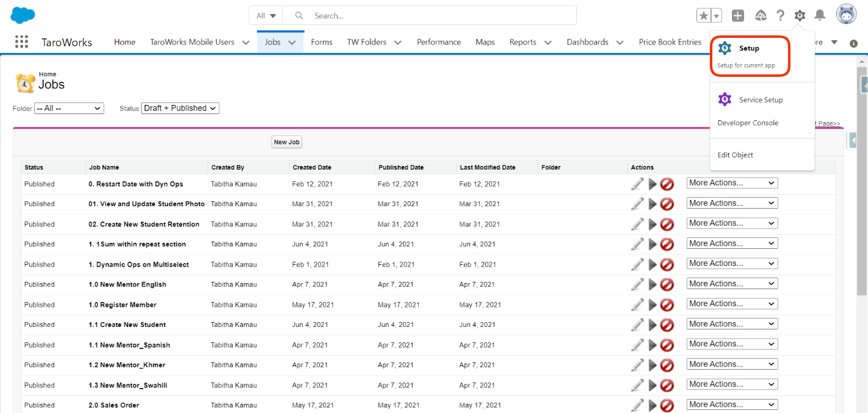Open the Maps tab
This screenshot has width=868, height=413.
click(485, 42)
